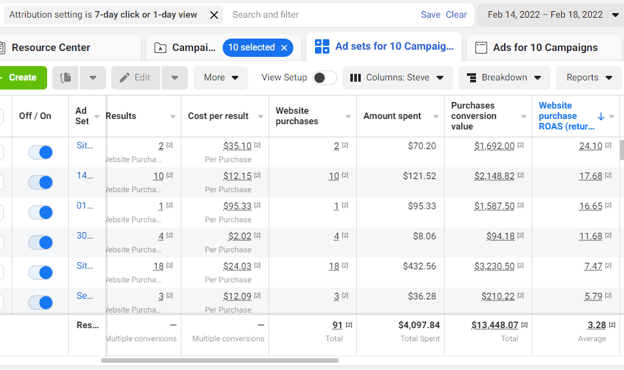Turn off the ad set with $70.20 spent
The height and width of the screenshot is (370, 624).
tap(40, 152)
